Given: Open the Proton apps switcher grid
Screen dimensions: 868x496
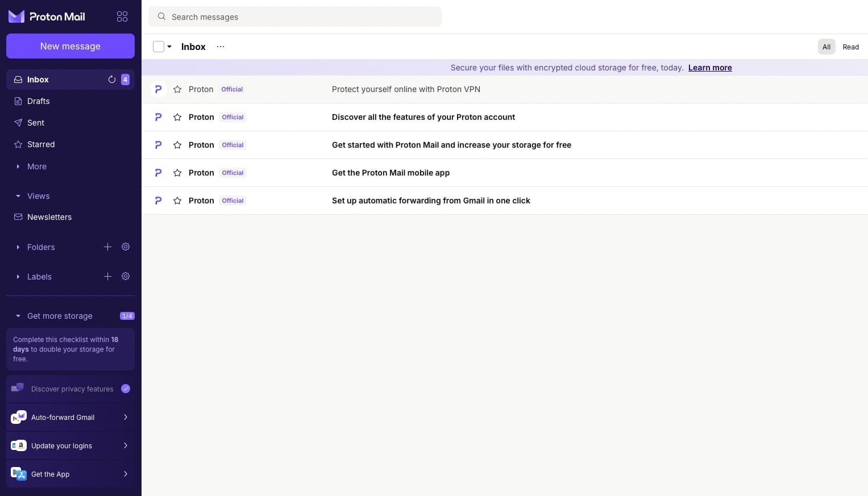Looking at the screenshot, I should coord(122,16).
